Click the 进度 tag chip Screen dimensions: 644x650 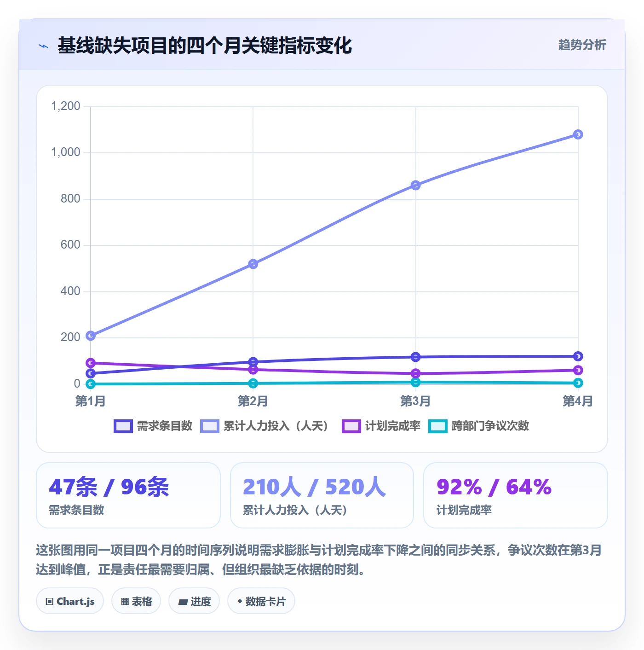pos(194,601)
